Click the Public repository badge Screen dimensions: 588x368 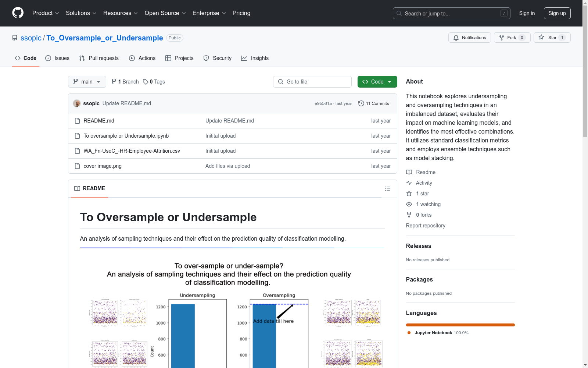[175, 38]
